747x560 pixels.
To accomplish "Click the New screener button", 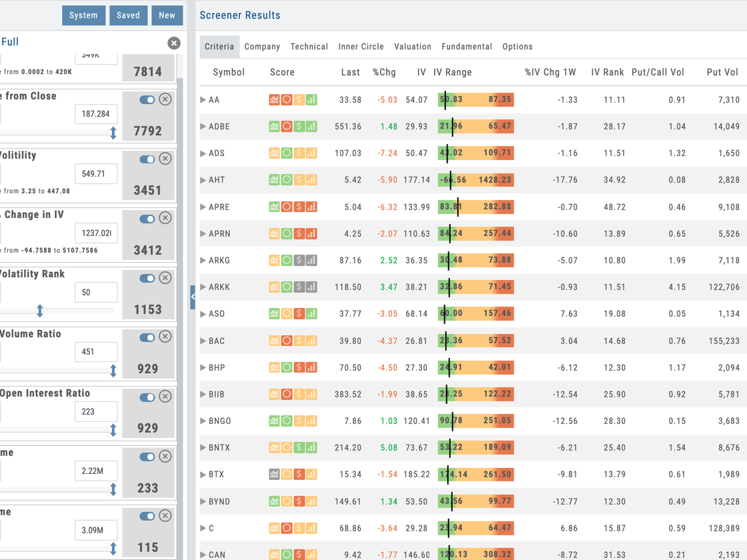I will point(167,15).
